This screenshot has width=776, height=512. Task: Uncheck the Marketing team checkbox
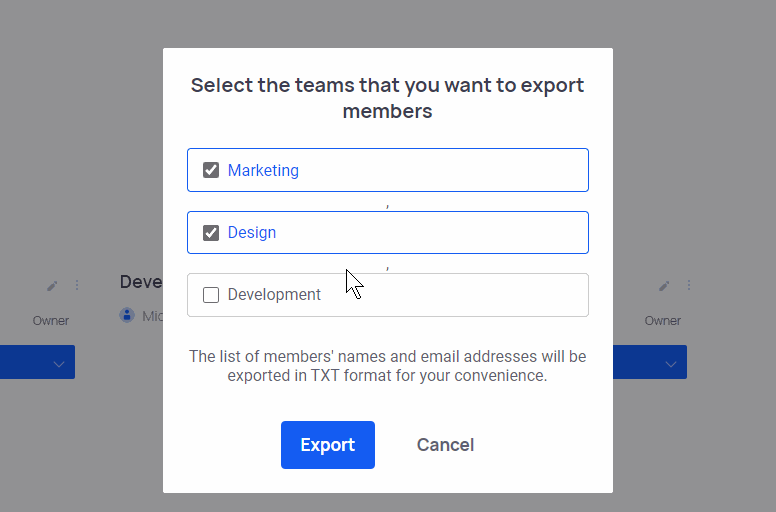coord(211,170)
